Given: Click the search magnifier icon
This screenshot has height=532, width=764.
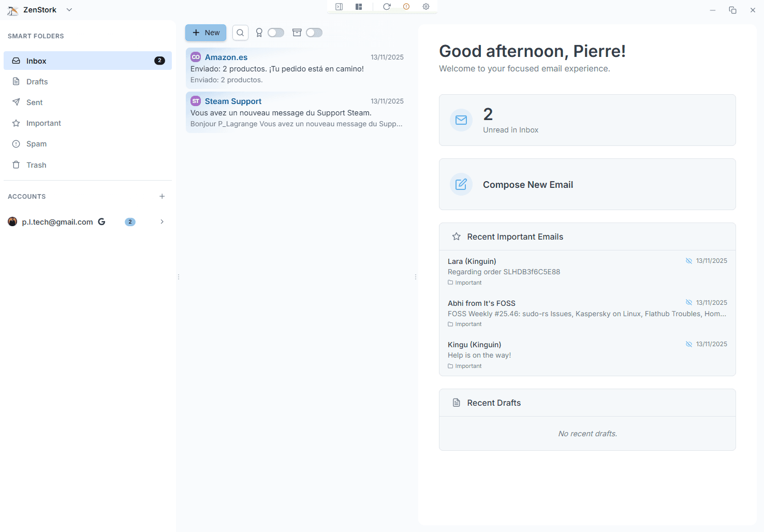Looking at the screenshot, I should coord(240,33).
